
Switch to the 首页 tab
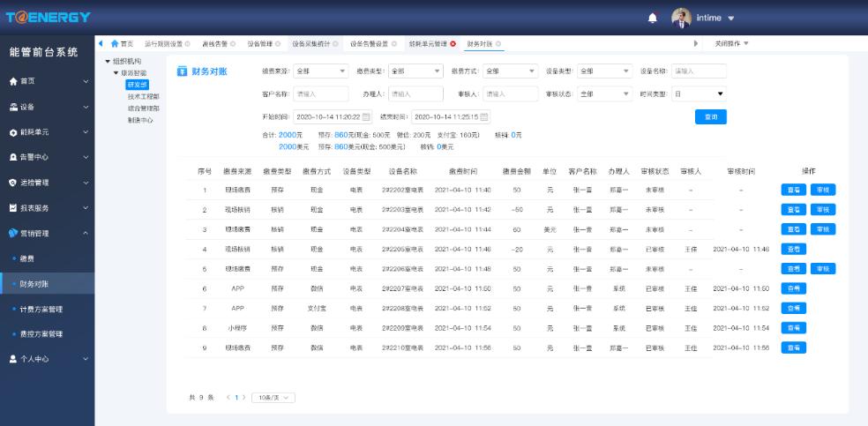(123, 44)
